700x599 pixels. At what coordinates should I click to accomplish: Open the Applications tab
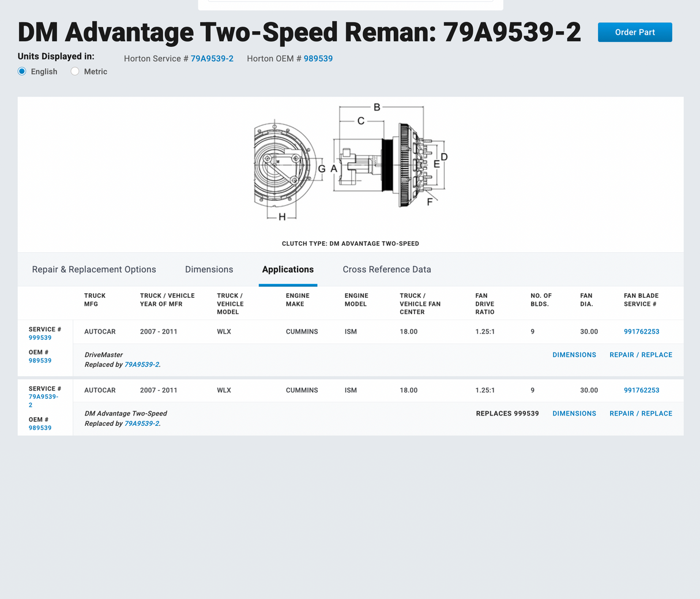pos(288,269)
